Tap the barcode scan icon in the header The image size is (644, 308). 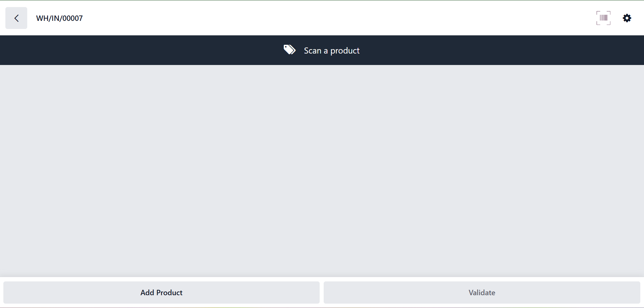[603, 18]
